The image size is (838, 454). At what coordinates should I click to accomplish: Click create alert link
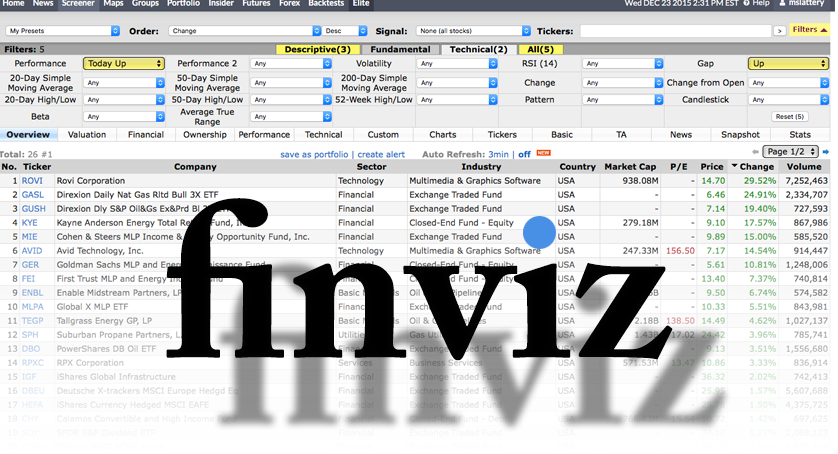(381, 154)
